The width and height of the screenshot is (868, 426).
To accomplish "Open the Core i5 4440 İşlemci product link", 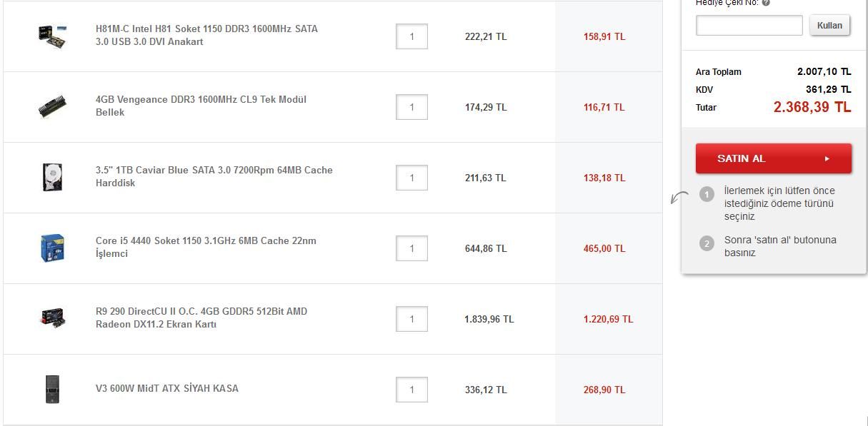I will (x=206, y=248).
